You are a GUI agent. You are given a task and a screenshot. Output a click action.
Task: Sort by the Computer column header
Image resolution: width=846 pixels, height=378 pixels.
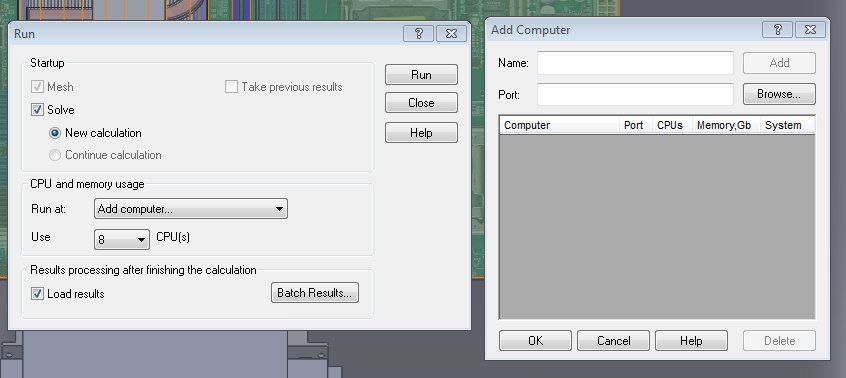coord(559,125)
